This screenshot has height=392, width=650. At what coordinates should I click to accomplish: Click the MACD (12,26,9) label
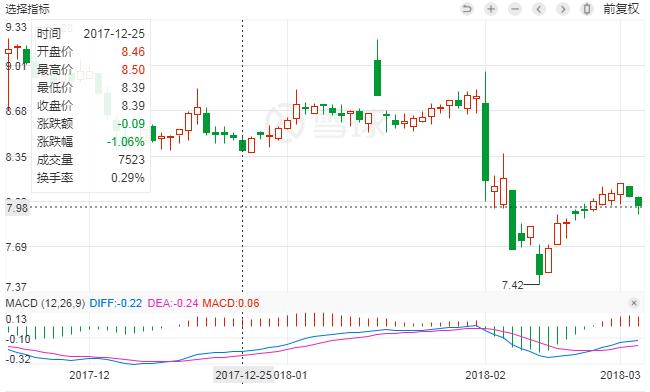[45, 303]
